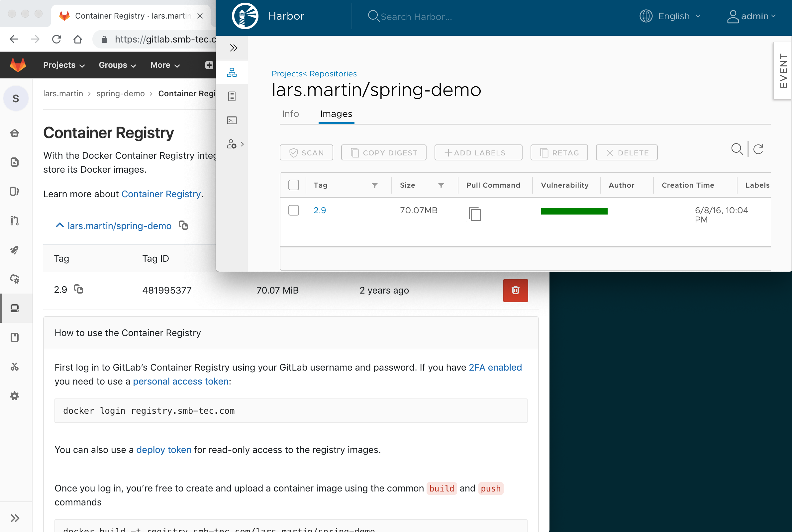Click the globe language icon in Harbor
The height and width of the screenshot is (532, 792).
coord(646,16)
